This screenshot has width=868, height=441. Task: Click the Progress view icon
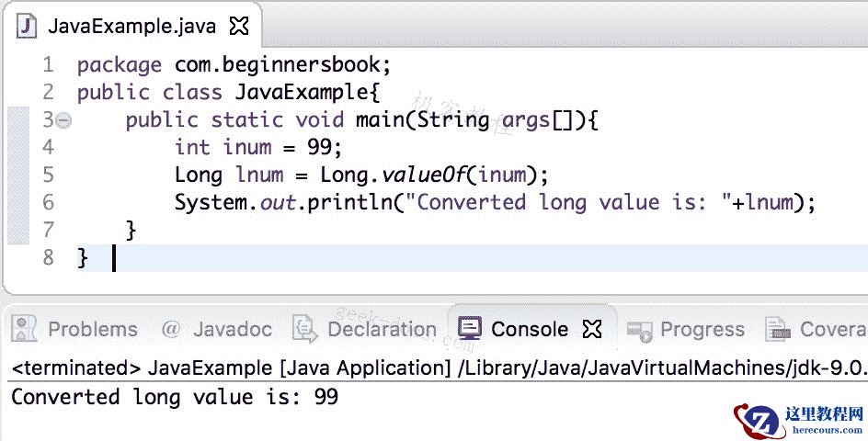coord(639,331)
